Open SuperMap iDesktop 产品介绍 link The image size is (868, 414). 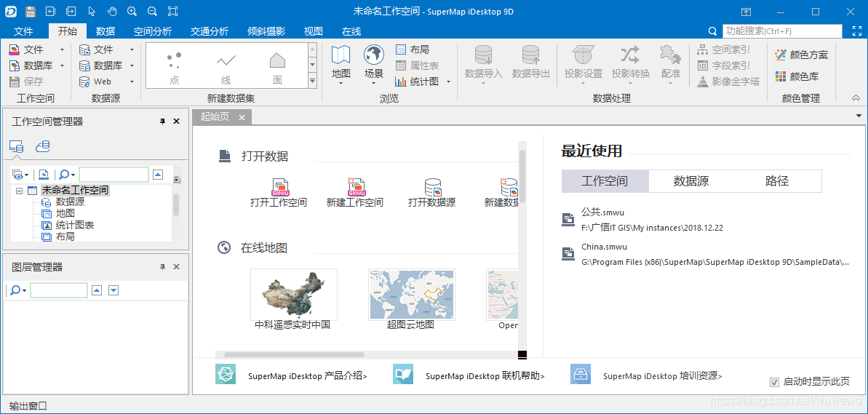tap(307, 376)
